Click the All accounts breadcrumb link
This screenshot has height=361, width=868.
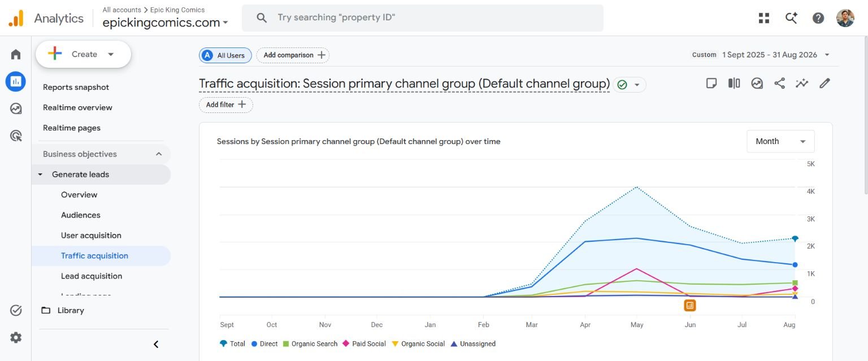pyautogui.click(x=122, y=10)
